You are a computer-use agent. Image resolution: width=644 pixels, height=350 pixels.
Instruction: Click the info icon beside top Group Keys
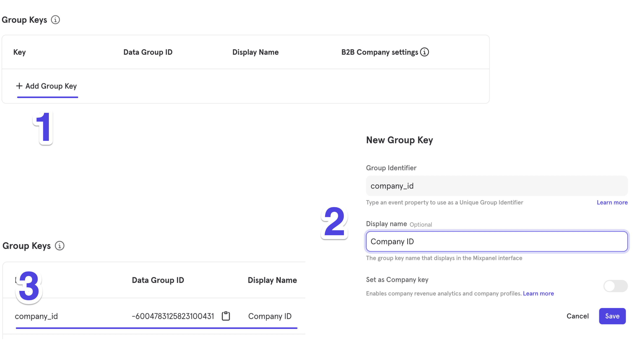(x=55, y=20)
